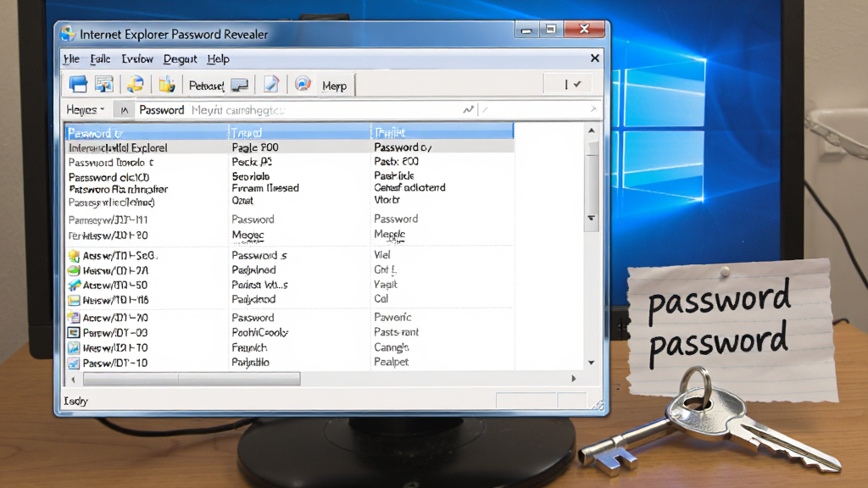
Task: Click the Internet Explorer globe toolbar icon
Action: [135, 84]
